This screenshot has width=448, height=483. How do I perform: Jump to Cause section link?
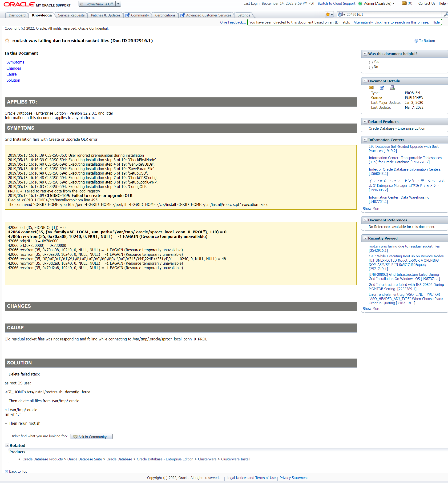11,74
